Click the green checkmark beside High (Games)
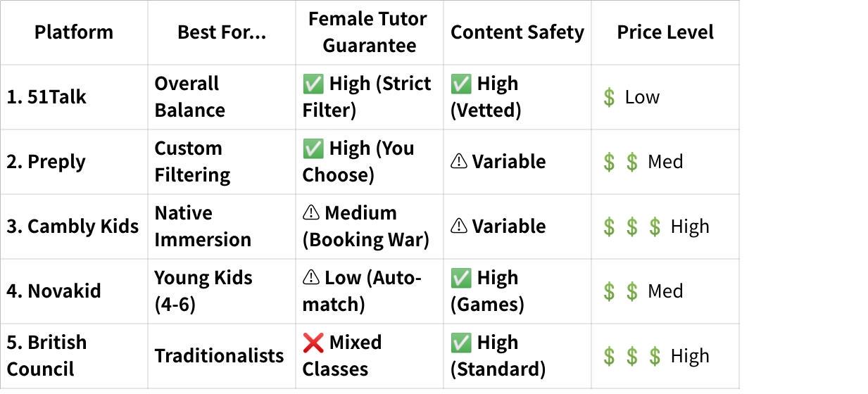The width and height of the screenshot is (868, 394). coord(460,279)
